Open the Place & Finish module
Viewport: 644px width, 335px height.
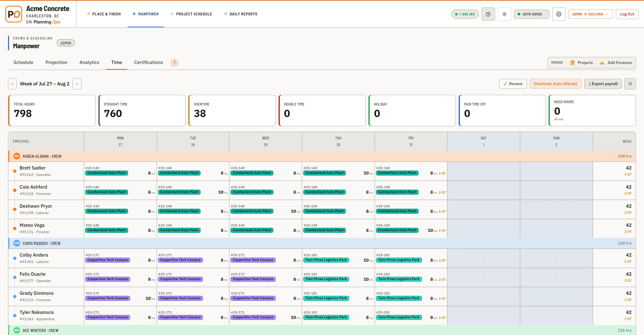click(104, 14)
